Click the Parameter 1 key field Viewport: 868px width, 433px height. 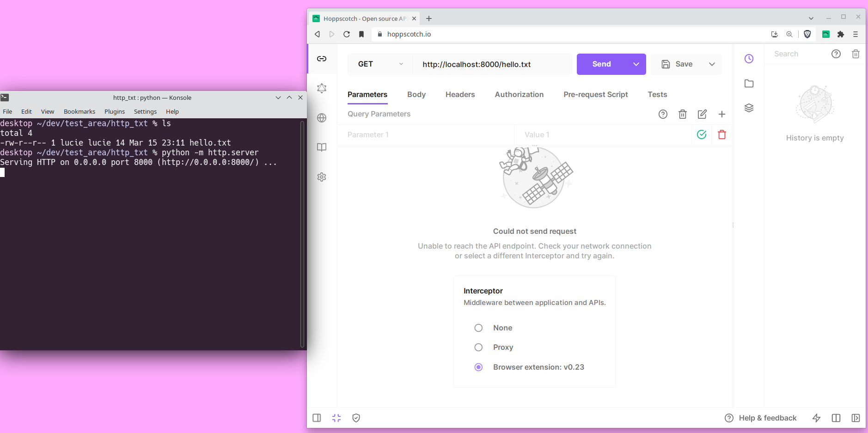[426, 134]
